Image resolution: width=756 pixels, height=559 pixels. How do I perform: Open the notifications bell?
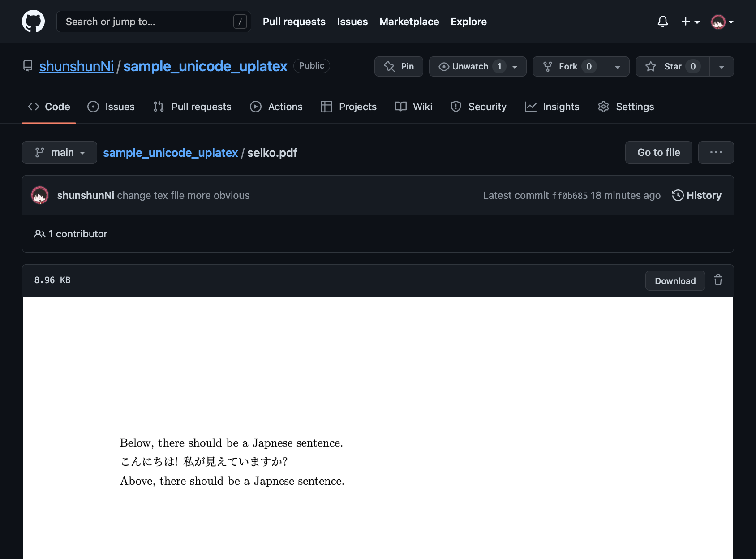663,21
